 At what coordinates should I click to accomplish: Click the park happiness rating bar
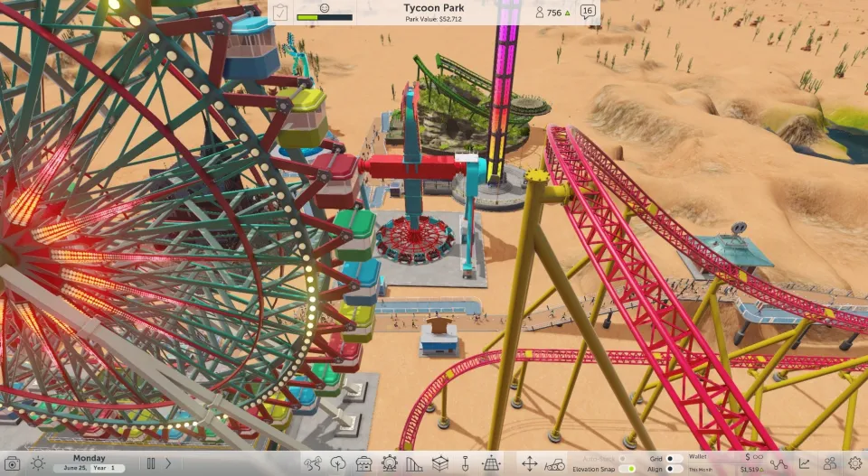[324, 16]
